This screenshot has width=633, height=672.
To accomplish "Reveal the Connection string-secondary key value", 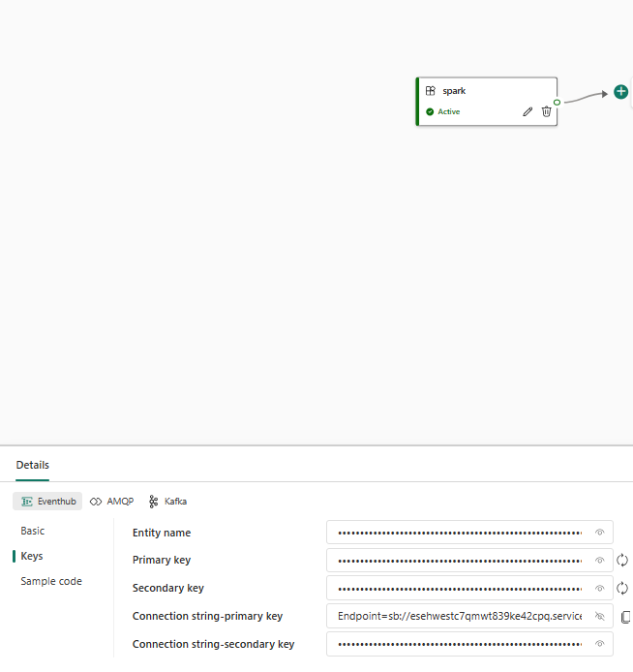I will [599, 644].
